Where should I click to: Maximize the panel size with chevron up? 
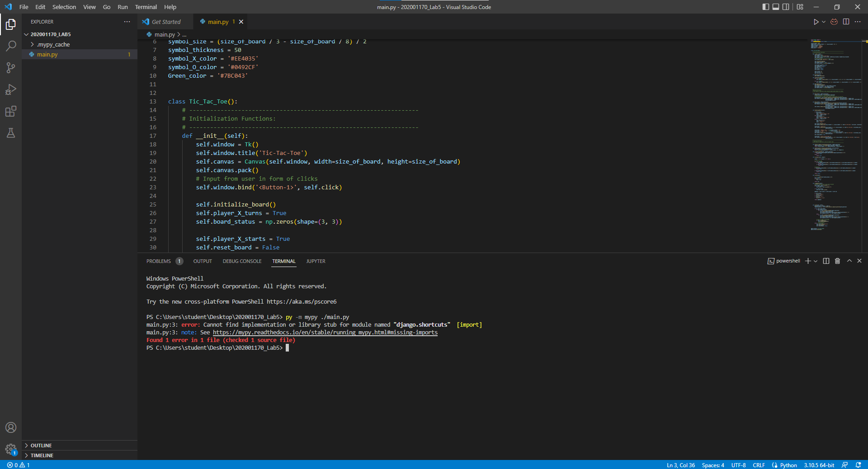coord(849,261)
